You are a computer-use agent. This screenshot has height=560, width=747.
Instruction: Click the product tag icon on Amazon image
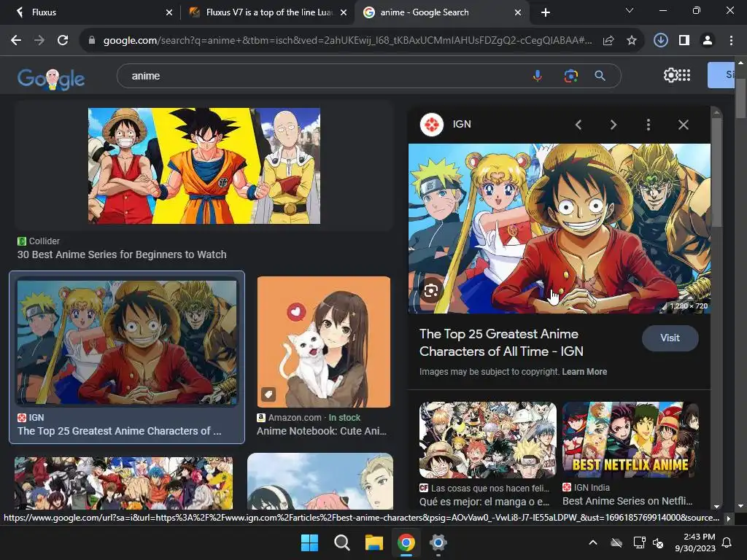coord(268,394)
